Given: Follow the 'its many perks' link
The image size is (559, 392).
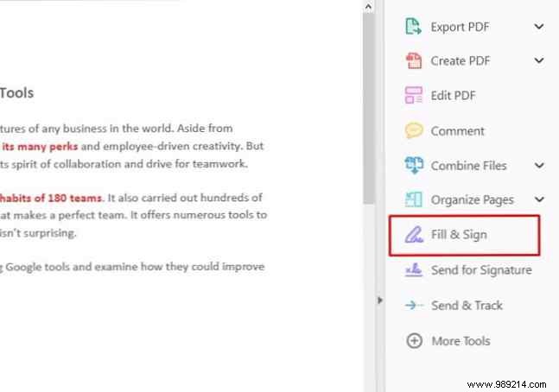Looking at the screenshot, I should point(40,147).
